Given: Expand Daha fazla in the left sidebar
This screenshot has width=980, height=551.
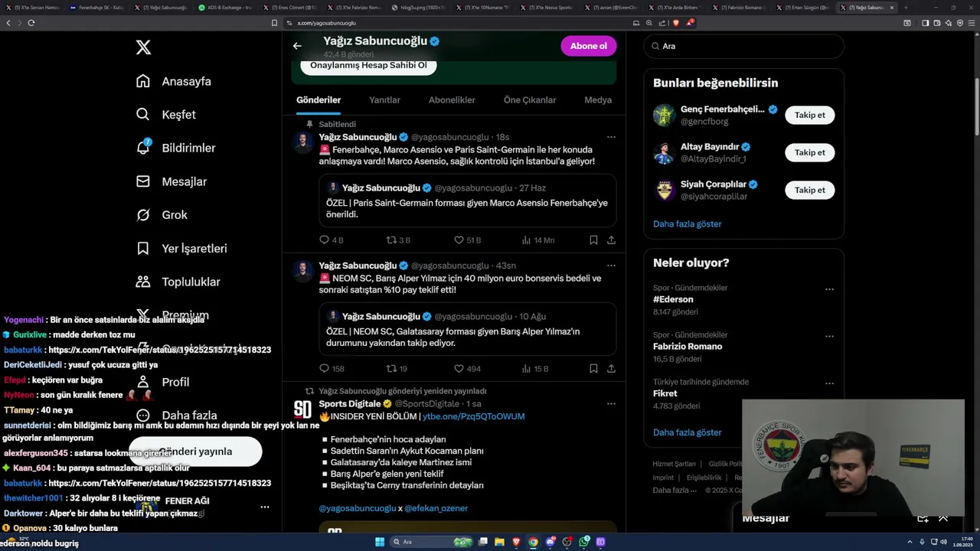Looking at the screenshot, I should (176, 416).
